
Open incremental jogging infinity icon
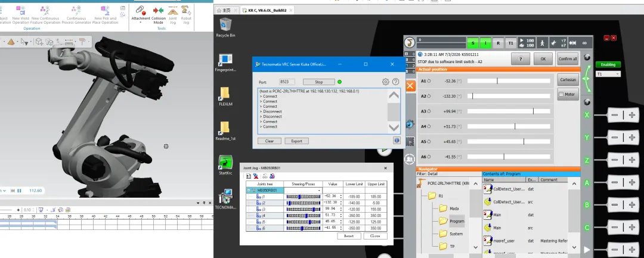click(584, 43)
